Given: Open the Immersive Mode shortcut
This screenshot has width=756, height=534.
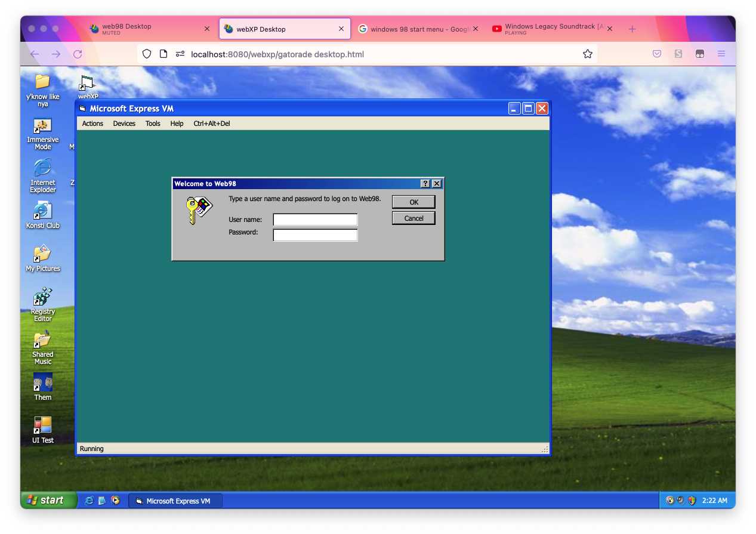Looking at the screenshot, I should (x=42, y=126).
